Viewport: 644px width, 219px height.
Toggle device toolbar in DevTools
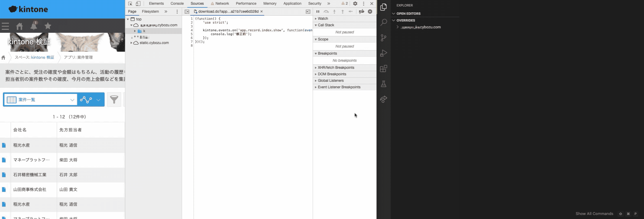point(138,4)
